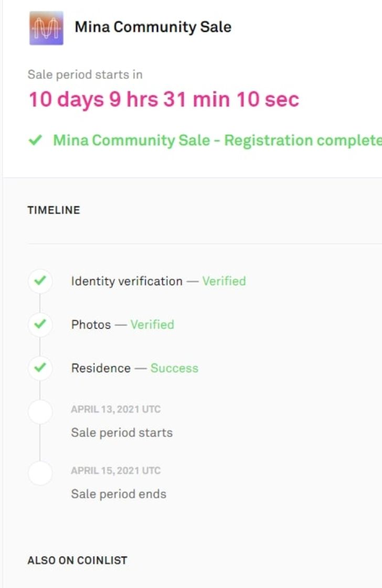Open the Mina Community Sale title

click(x=153, y=27)
